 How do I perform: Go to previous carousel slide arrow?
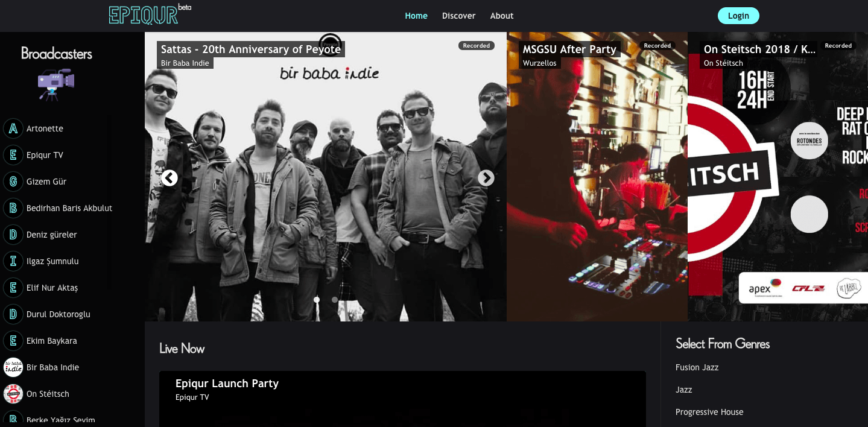(x=169, y=178)
